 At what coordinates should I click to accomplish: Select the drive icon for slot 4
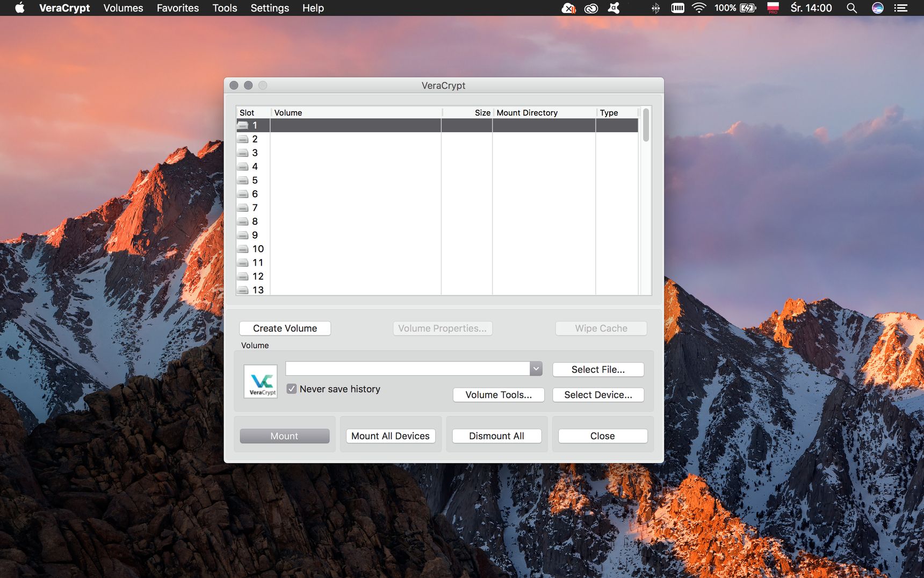[243, 167]
